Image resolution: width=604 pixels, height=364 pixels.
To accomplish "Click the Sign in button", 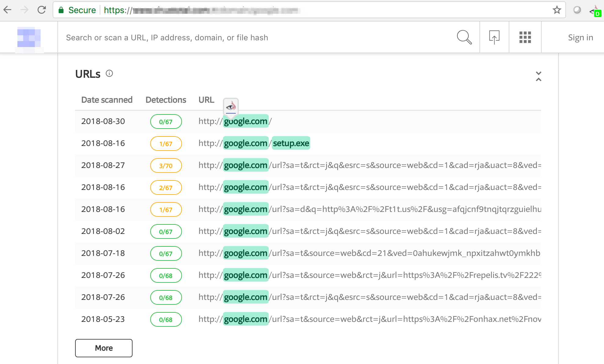I will tap(580, 38).
